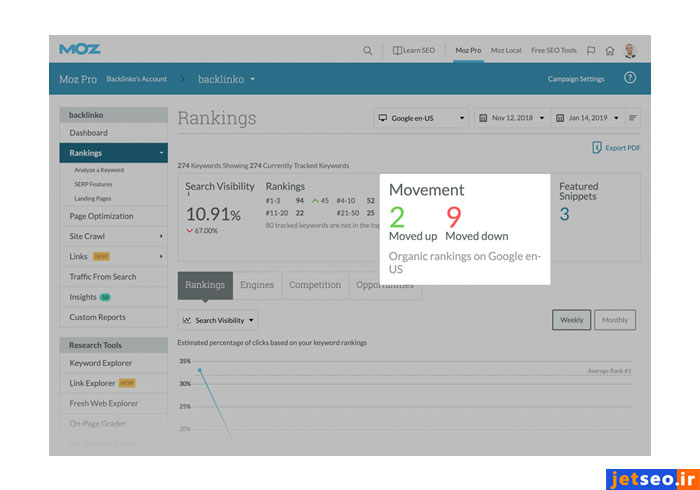The image size is (700, 490).
Task: Open the filter lines icon beside dates
Action: tap(633, 118)
